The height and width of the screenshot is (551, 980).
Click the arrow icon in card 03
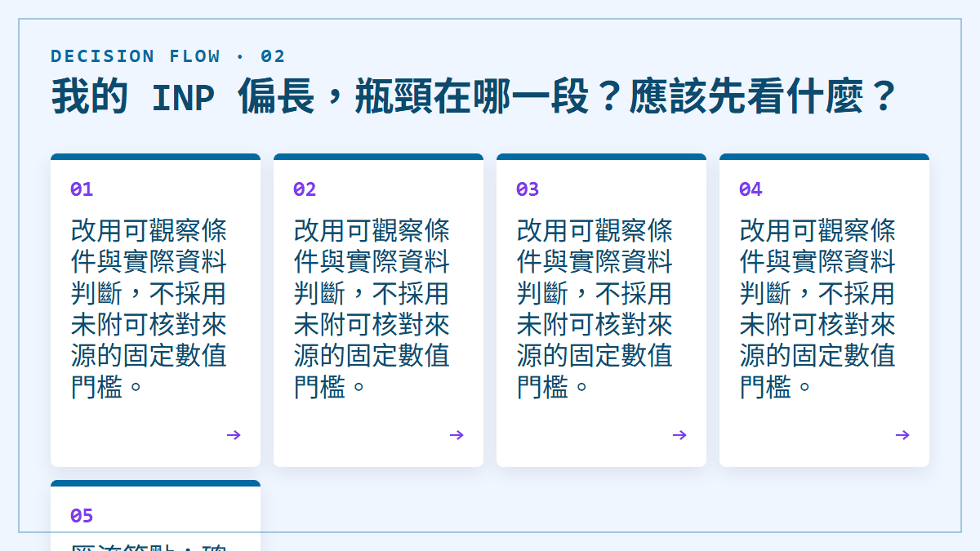[x=679, y=435]
